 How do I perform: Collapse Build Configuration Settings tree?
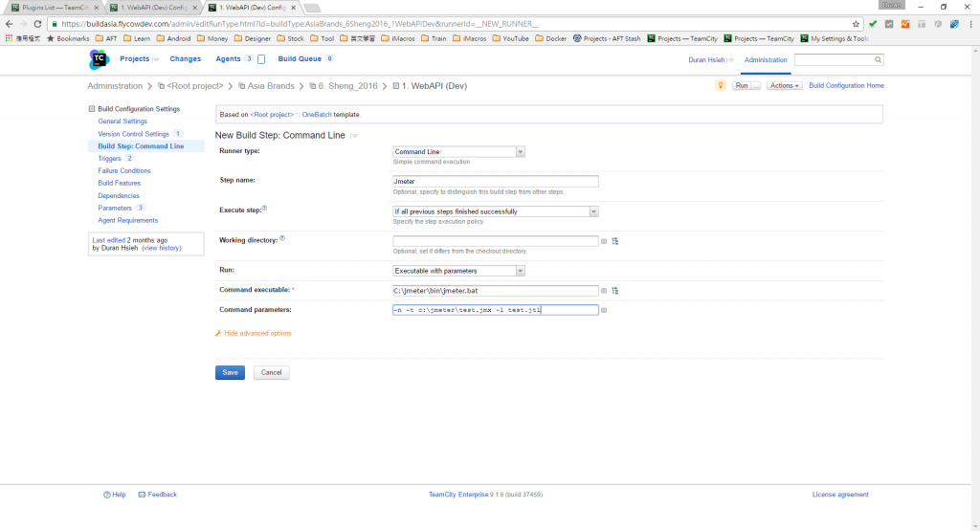[x=92, y=109]
